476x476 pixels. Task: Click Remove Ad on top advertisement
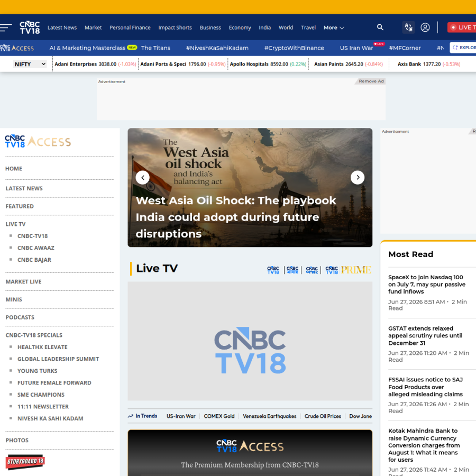[371, 81]
